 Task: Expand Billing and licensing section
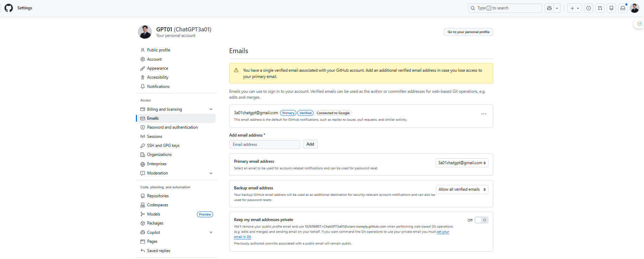(x=211, y=109)
